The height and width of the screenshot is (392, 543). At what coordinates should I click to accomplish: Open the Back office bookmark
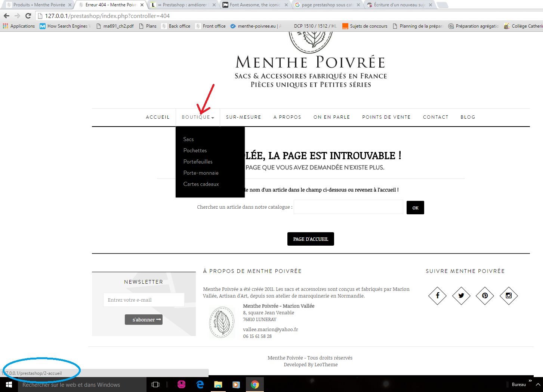coord(176,26)
